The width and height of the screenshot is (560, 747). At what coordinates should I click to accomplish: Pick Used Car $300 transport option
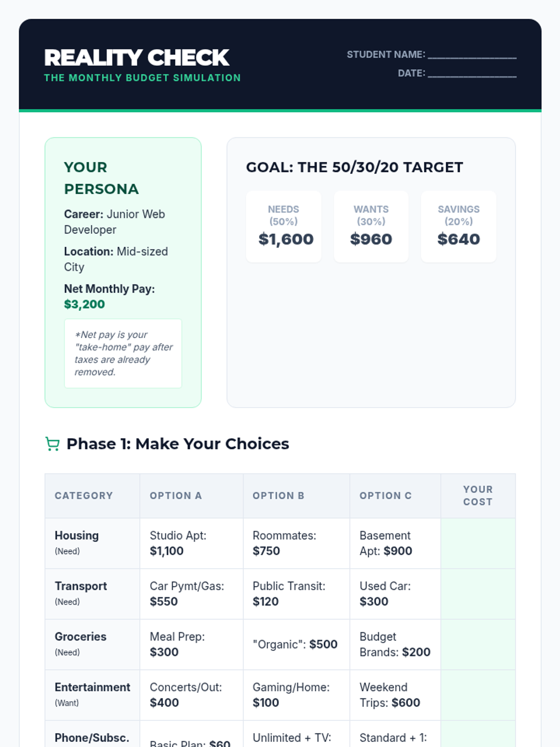pyautogui.click(x=395, y=594)
